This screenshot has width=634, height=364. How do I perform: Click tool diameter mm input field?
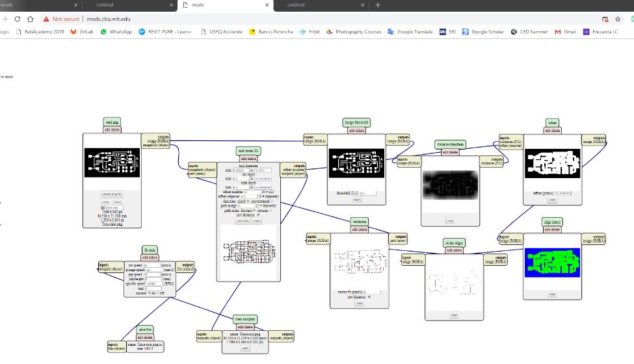click(x=241, y=170)
